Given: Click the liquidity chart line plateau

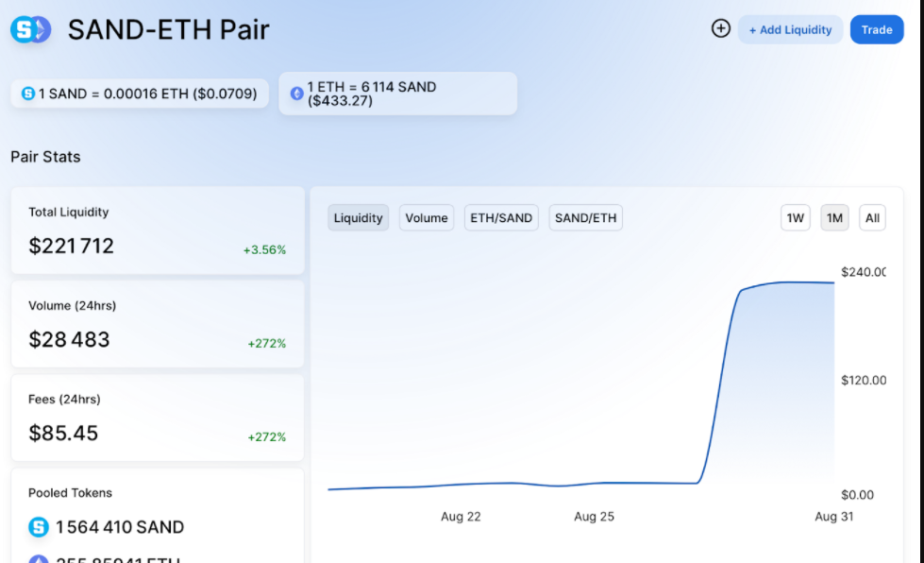Looking at the screenshot, I should [x=790, y=282].
